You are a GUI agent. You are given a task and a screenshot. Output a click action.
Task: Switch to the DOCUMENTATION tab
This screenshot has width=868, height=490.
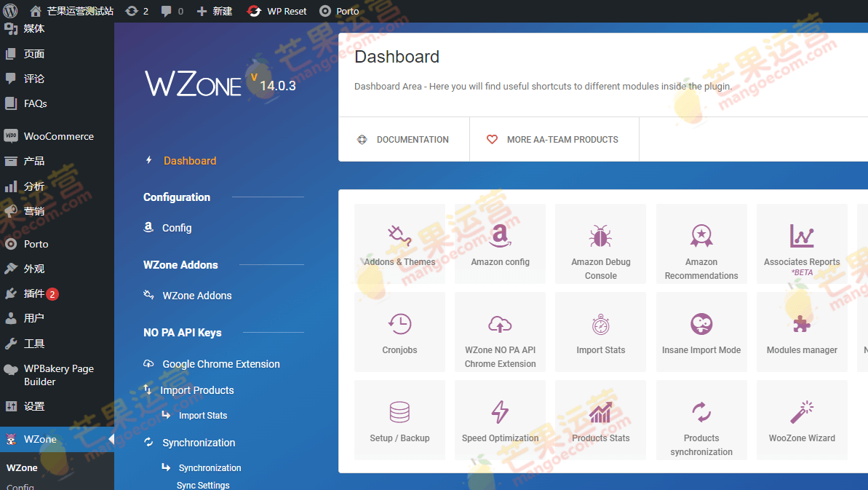(404, 139)
